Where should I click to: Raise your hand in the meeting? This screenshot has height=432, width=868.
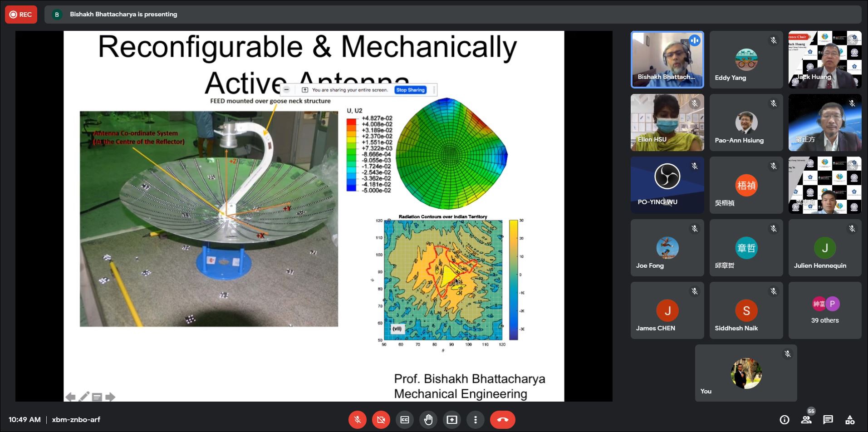(x=428, y=420)
